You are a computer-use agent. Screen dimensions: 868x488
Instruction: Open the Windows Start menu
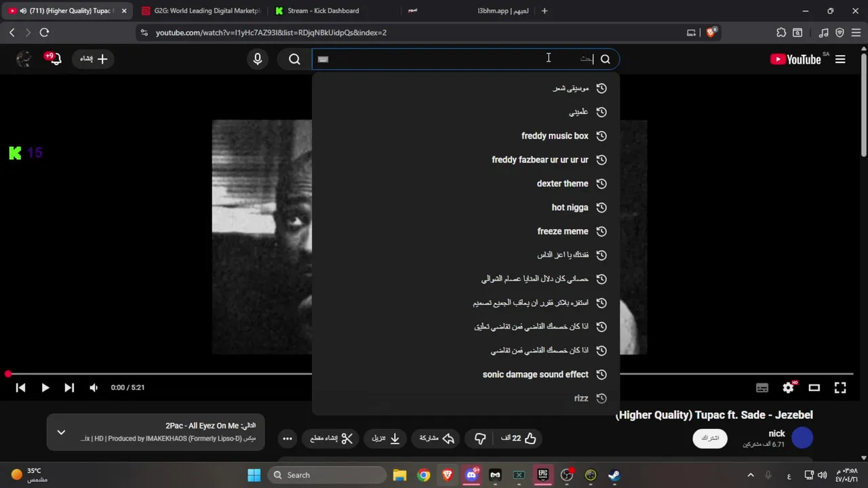(x=254, y=475)
